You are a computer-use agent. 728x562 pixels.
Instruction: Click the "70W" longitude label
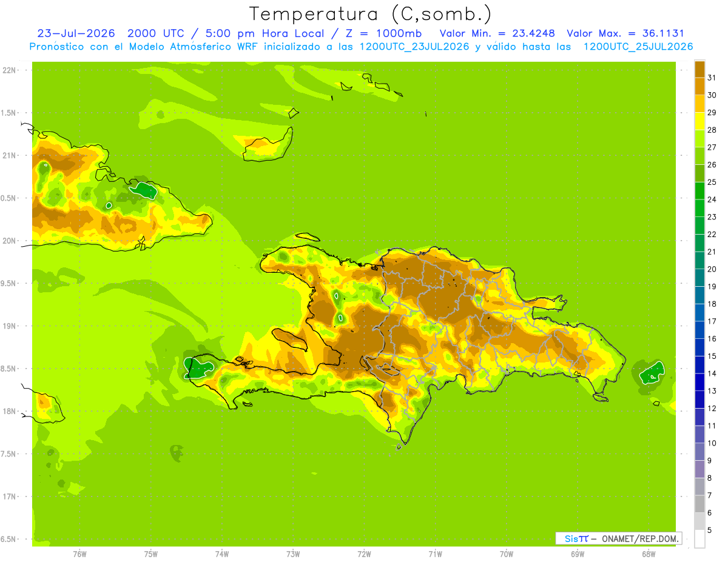507,554
